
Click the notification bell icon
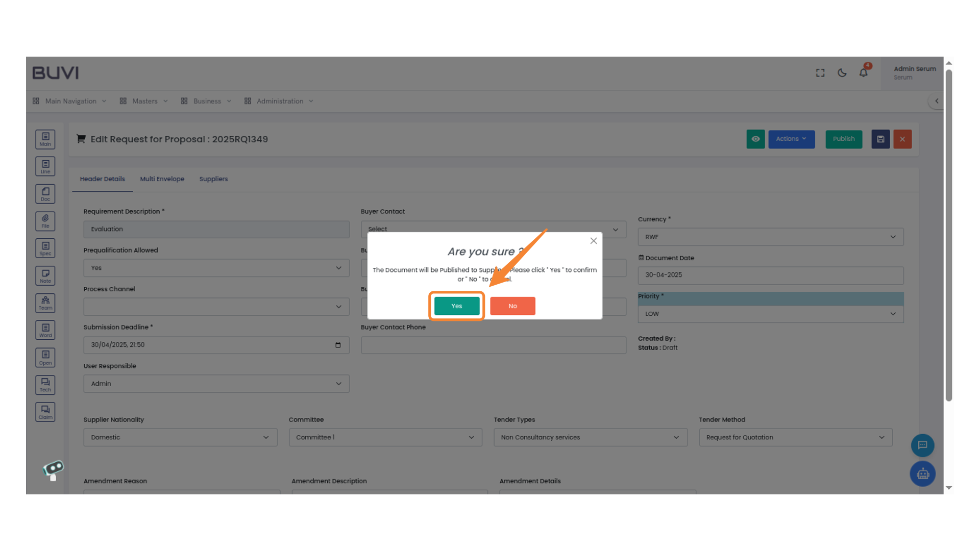863,73
